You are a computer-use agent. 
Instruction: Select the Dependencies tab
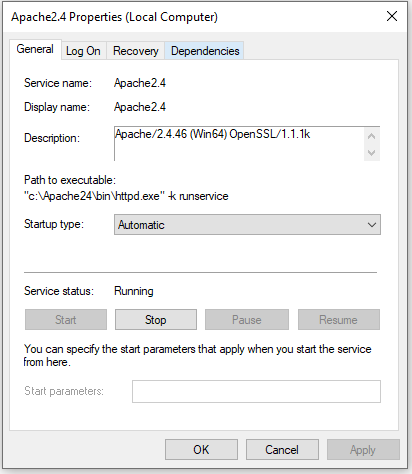tap(205, 51)
